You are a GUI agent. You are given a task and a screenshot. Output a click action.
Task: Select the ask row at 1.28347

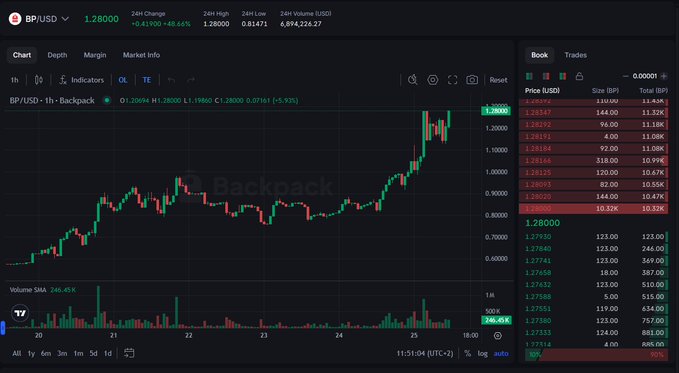[594, 113]
